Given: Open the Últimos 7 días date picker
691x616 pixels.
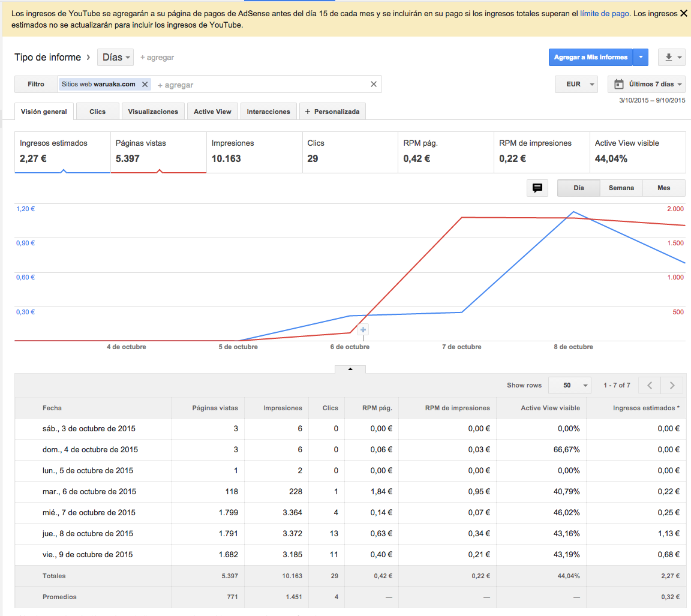Looking at the screenshot, I should (647, 84).
